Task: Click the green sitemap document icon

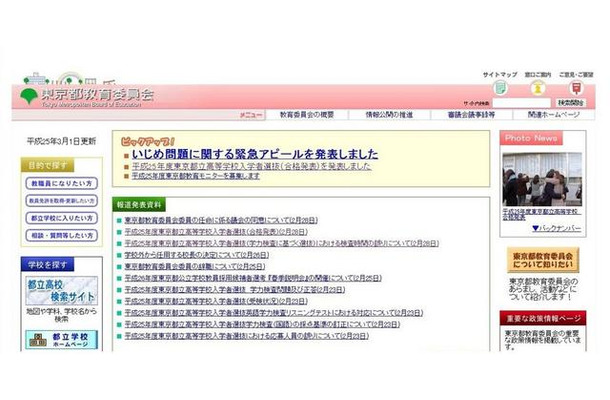Action: coord(500,88)
